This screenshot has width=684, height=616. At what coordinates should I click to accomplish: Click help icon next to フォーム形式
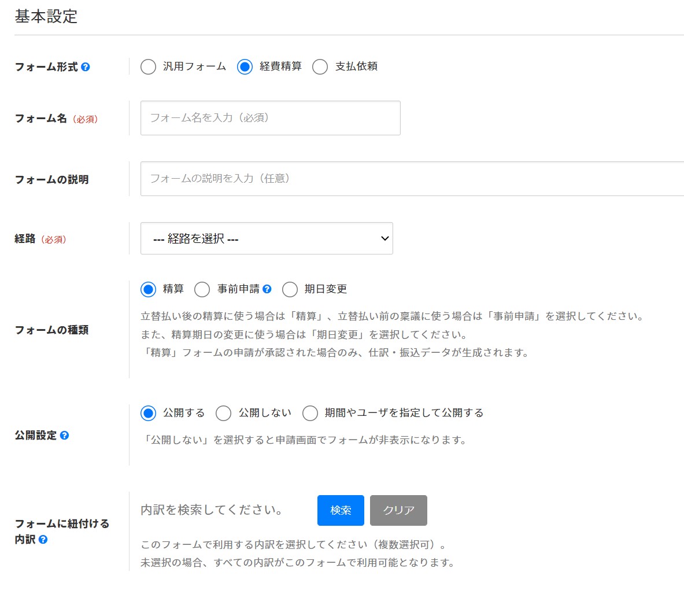click(86, 67)
